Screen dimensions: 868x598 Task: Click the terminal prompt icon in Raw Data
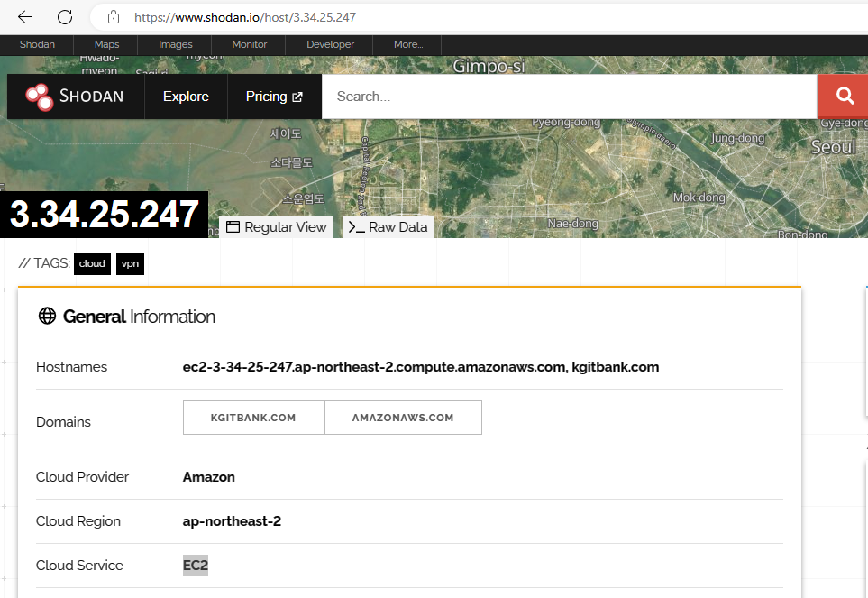pos(357,227)
